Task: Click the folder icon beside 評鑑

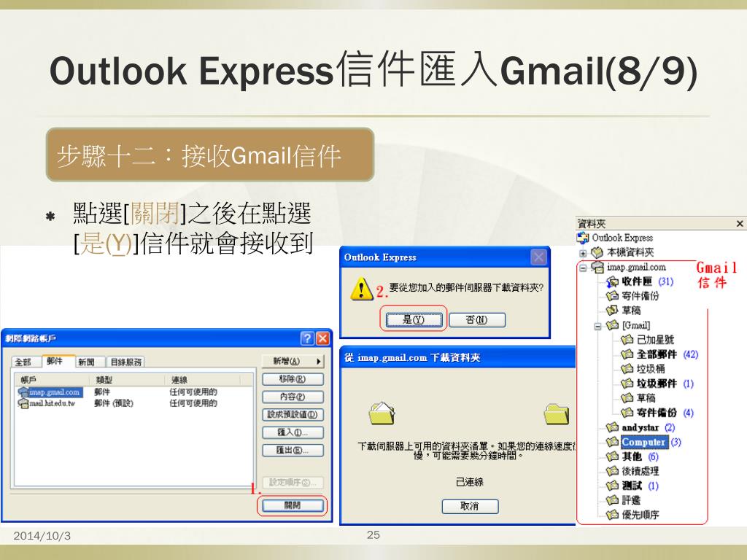Action: [x=612, y=500]
